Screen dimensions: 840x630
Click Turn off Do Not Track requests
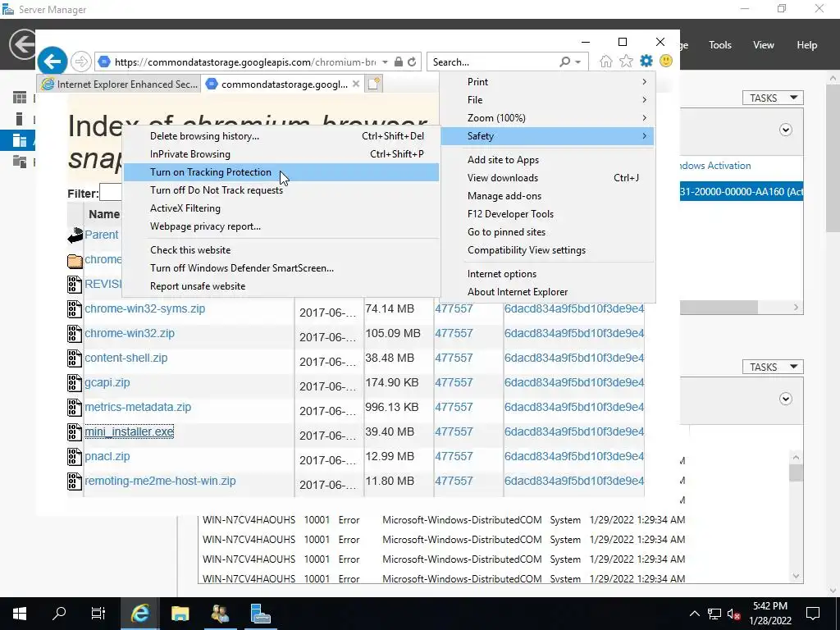281,190
